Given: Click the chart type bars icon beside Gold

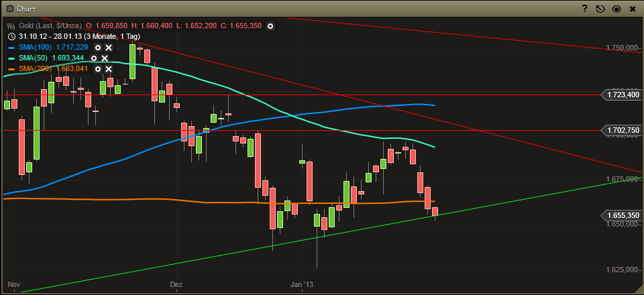Looking at the screenshot, I should (x=10, y=25).
